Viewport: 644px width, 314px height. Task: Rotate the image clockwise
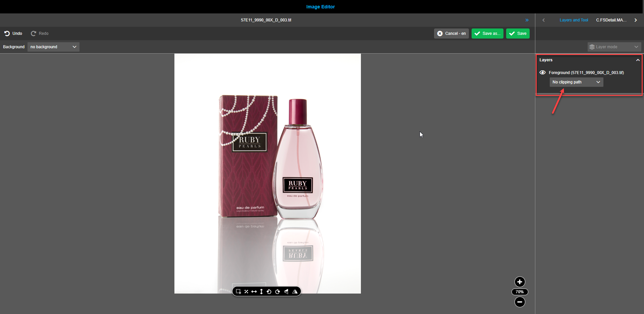coord(278,291)
